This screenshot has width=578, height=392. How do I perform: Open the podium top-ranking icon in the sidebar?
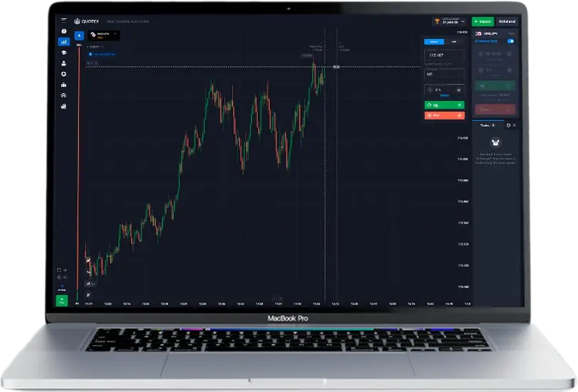[64, 85]
